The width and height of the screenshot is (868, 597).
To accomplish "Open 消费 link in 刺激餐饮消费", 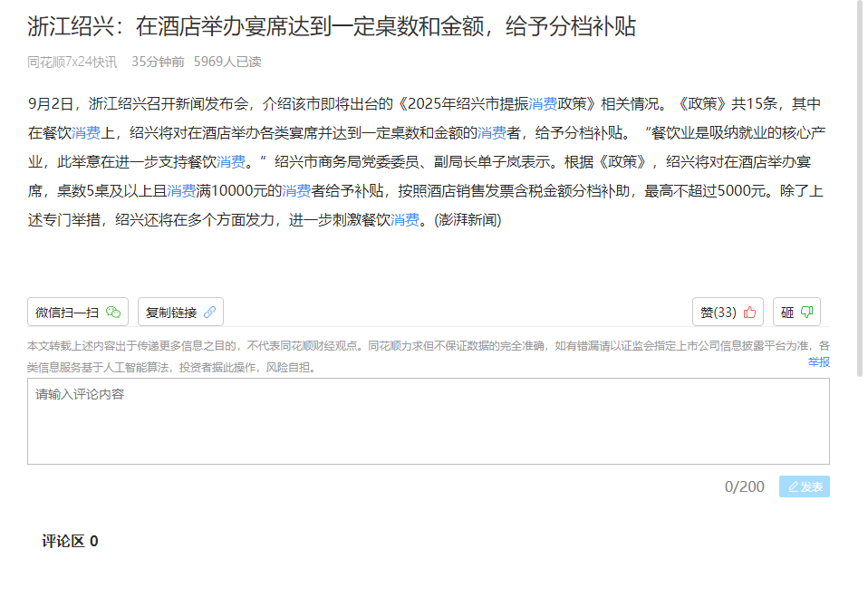I will tap(405, 220).
